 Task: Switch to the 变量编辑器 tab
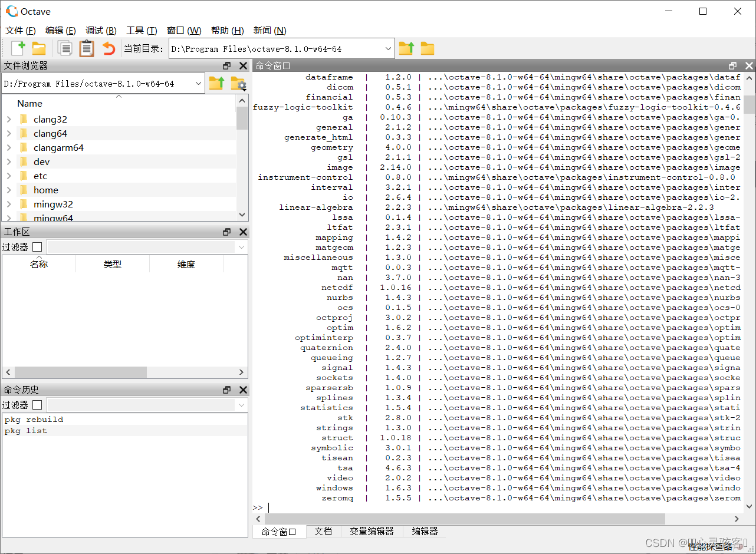point(372,531)
